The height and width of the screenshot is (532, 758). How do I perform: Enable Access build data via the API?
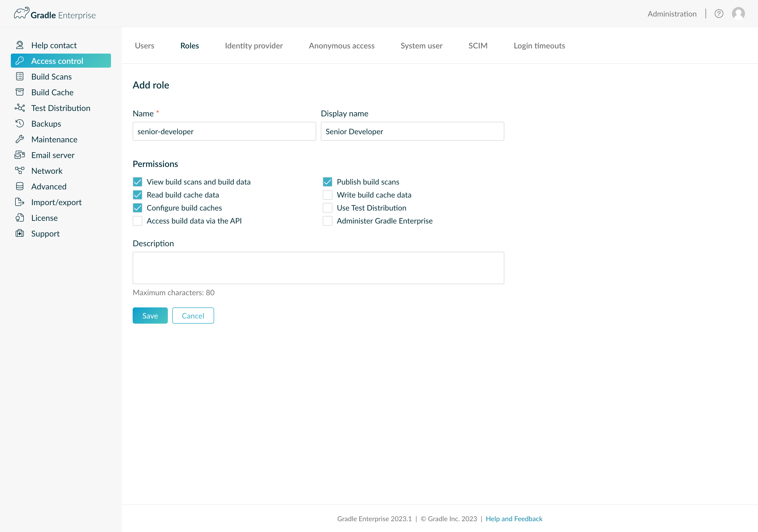pyautogui.click(x=137, y=221)
